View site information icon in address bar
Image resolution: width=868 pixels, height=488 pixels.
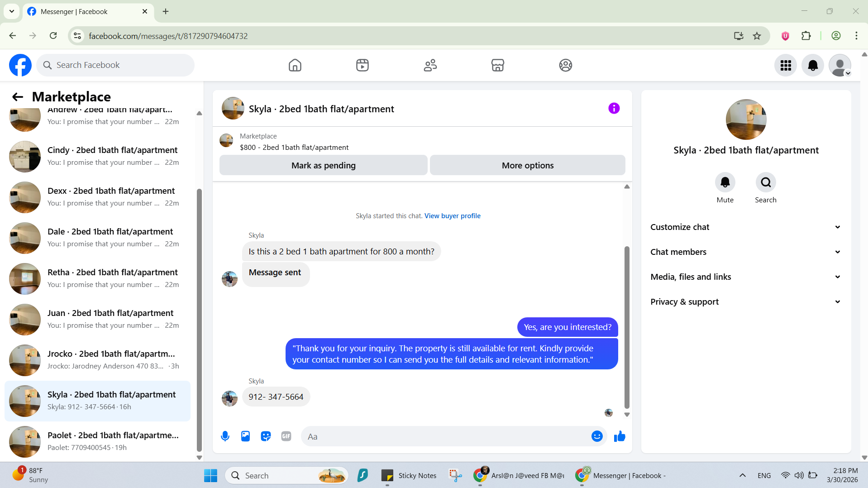coord(77,36)
